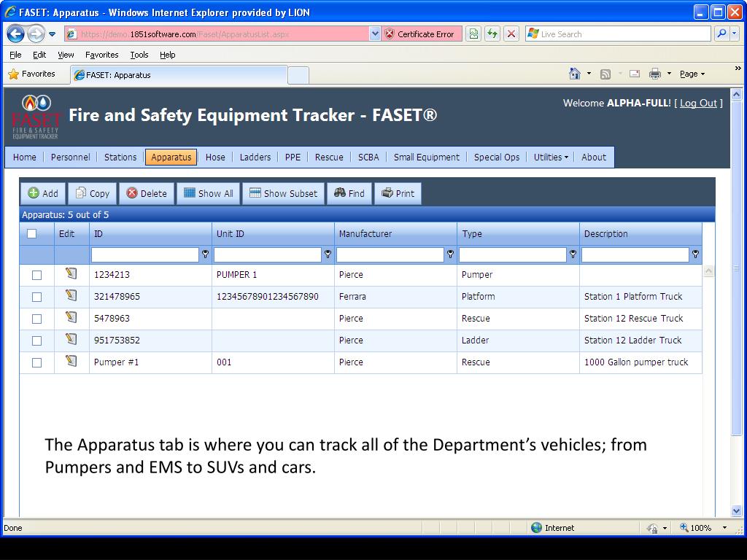Open edit icon for apparatus 1234213
Image resolution: width=747 pixels, height=560 pixels.
(x=71, y=274)
